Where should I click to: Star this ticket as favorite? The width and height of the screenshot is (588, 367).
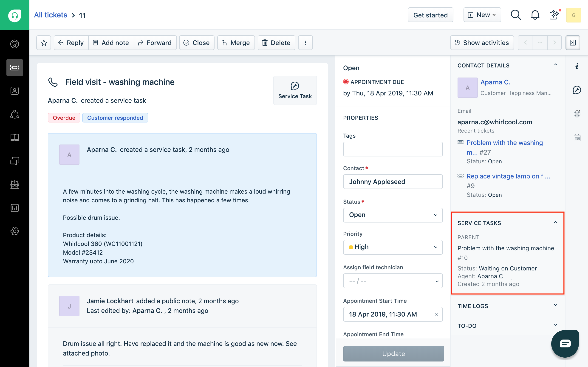click(43, 42)
